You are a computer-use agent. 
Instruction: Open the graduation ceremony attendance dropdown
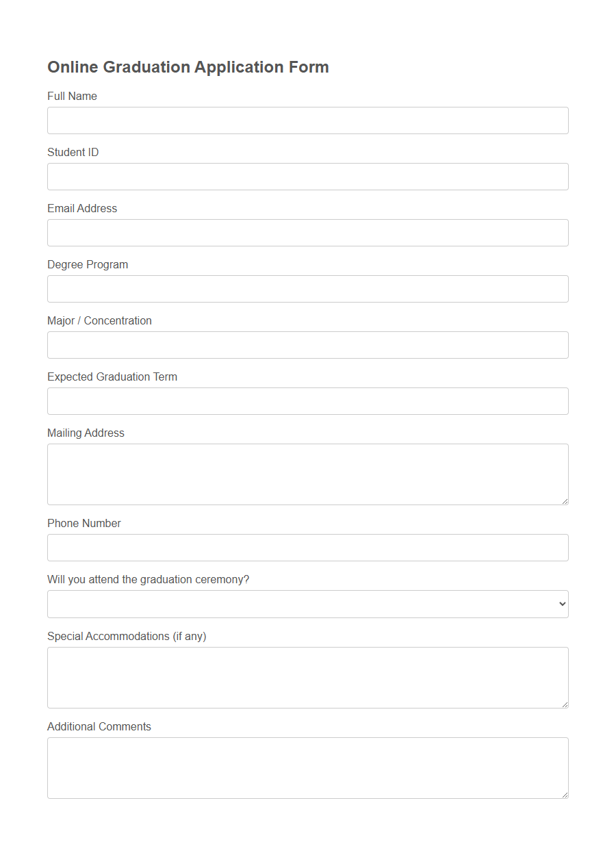click(x=307, y=604)
